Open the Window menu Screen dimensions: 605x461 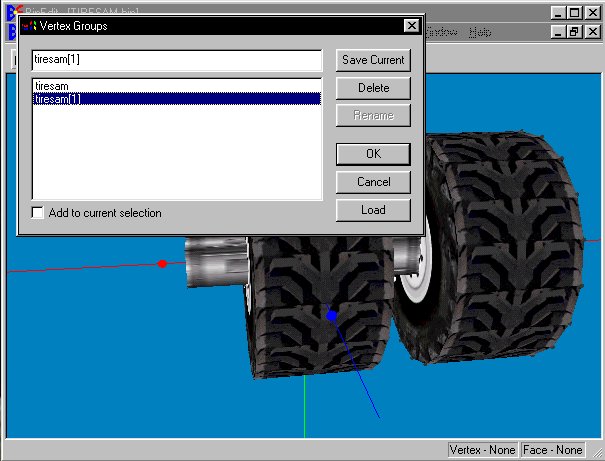click(440, 32)
